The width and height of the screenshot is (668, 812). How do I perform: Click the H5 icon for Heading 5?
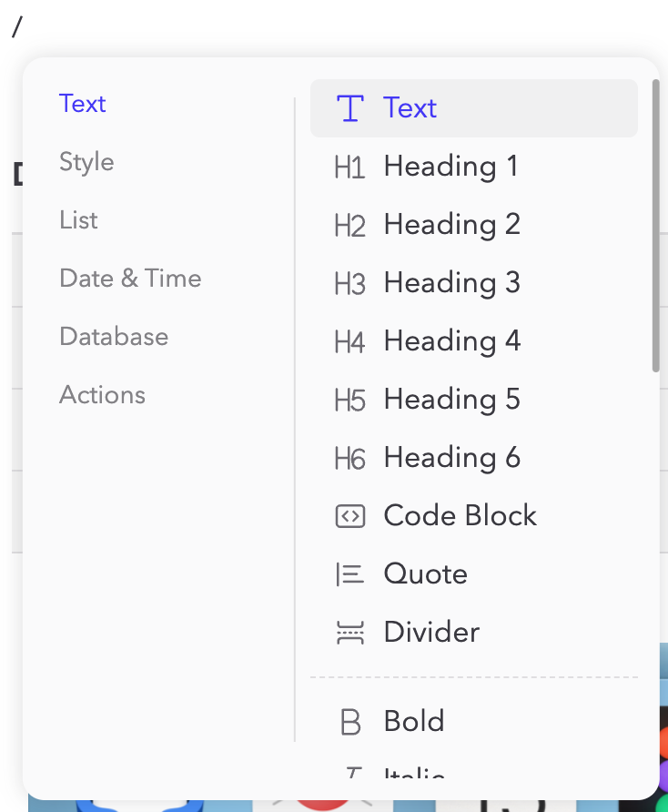pyautogui.click(x=350, y=399)
